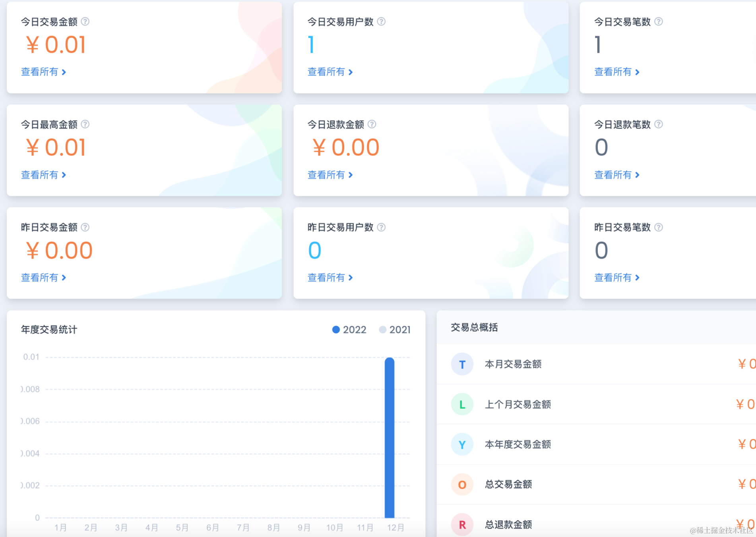This screenshot has height=537, width=756.
Task: Open 查看所有 under 今日退款笔数
Action: (x=616, y=175)
